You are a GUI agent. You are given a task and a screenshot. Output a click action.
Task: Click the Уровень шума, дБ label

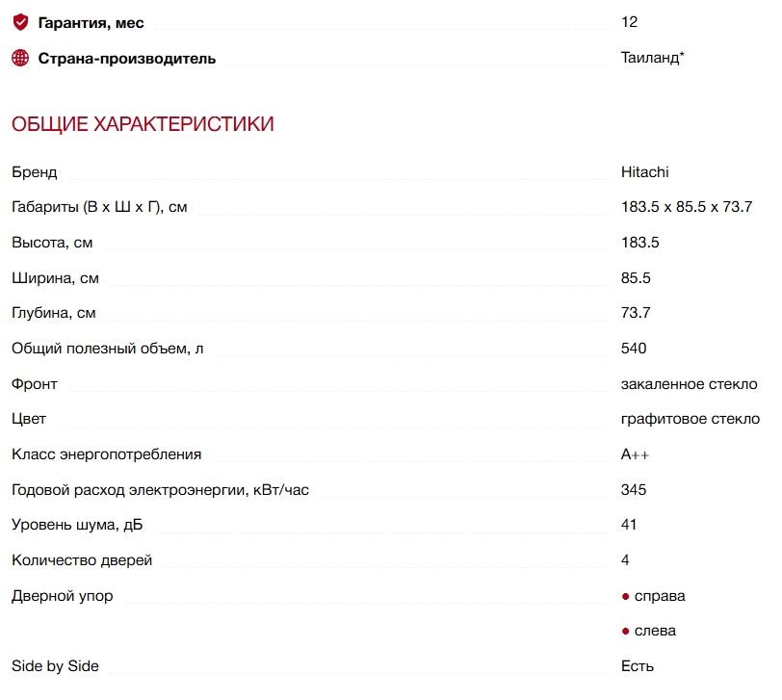tap(77, 525)
